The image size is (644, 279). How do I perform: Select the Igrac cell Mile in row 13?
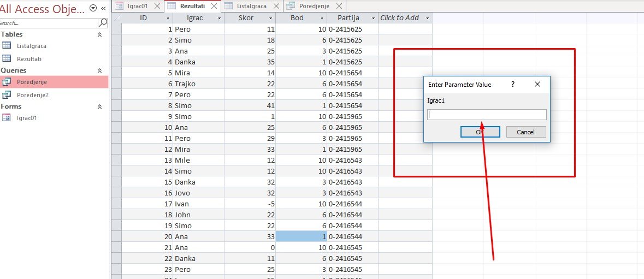coord(199,160)
